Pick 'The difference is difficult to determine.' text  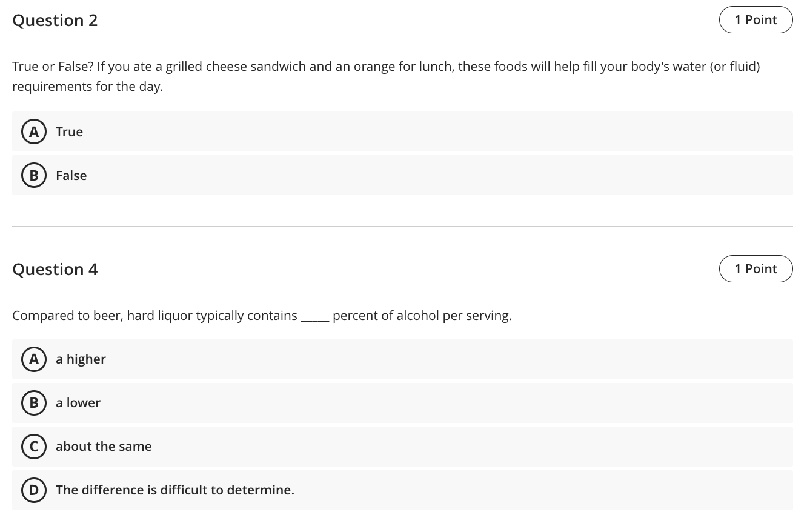[x=175, y=490]
